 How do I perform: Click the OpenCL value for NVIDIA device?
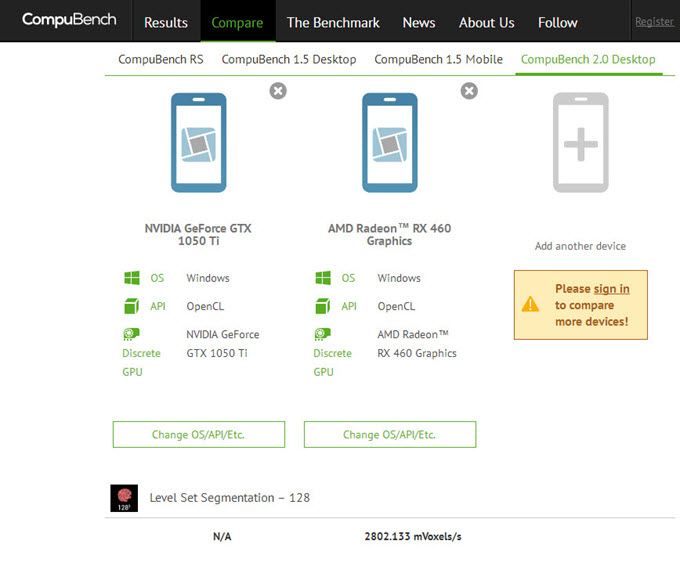[x=205, y=307]
